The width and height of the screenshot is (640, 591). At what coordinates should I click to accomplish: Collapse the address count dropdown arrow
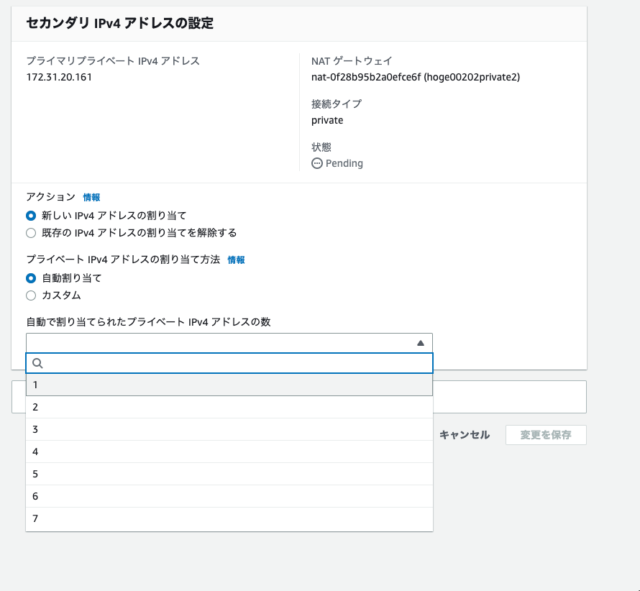pyautogui.click(x=420, y=343)
